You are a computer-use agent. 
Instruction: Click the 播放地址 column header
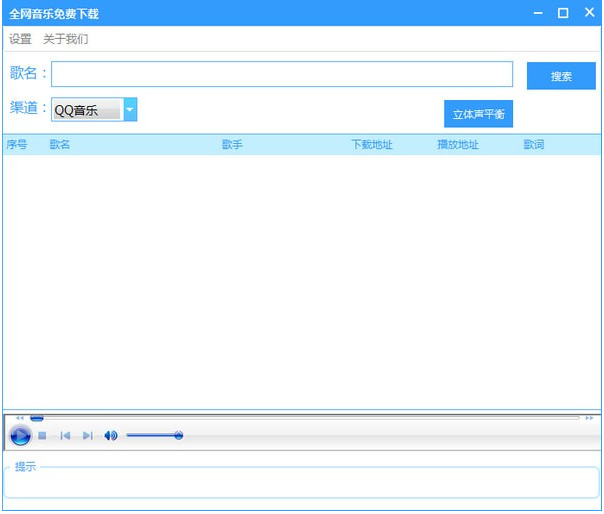(458, 144)
